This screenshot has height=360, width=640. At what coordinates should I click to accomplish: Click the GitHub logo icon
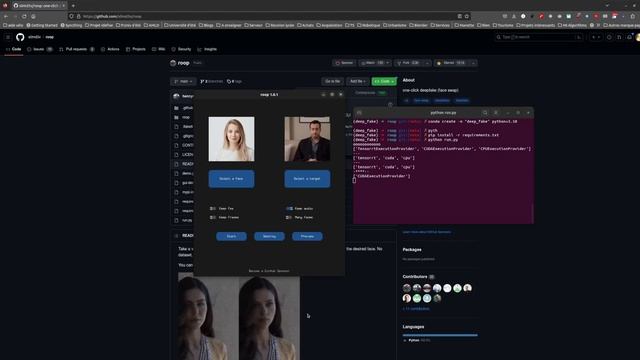pyautogui.click(x=20, y=37)
